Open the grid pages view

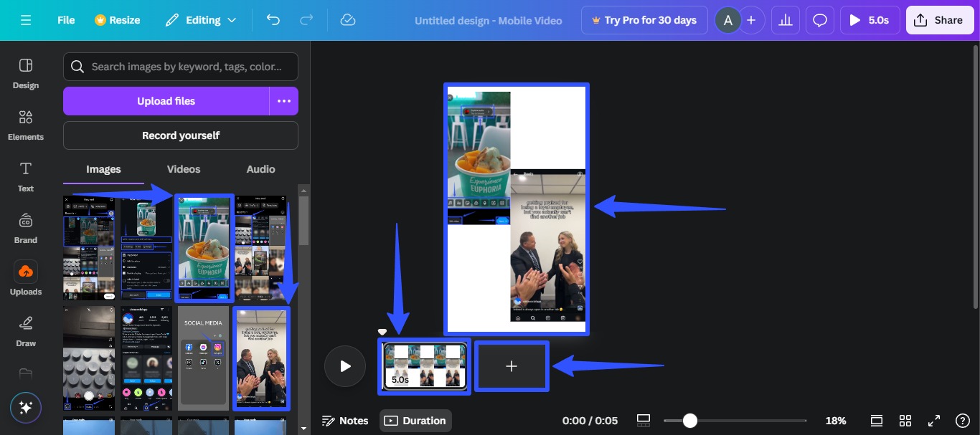tap(905, 421)
